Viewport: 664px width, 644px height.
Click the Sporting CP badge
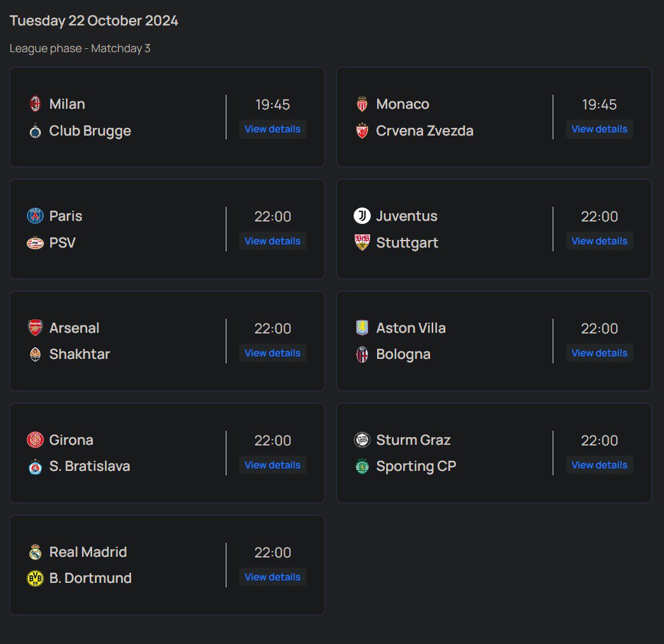coord(363,466)
